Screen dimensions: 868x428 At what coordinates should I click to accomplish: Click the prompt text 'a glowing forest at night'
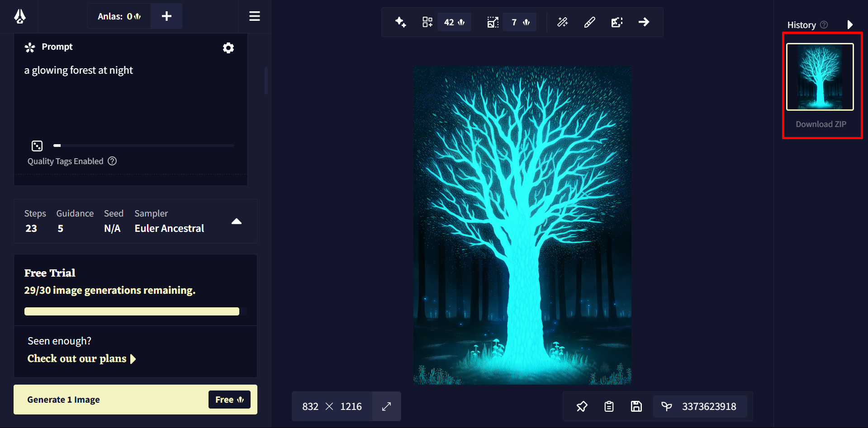(x=79, y=71)
